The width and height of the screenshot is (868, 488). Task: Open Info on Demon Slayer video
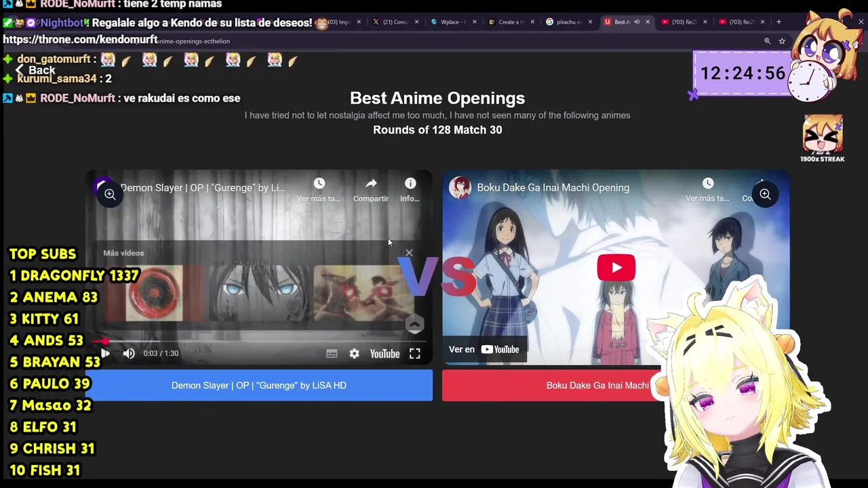point(410,189)
